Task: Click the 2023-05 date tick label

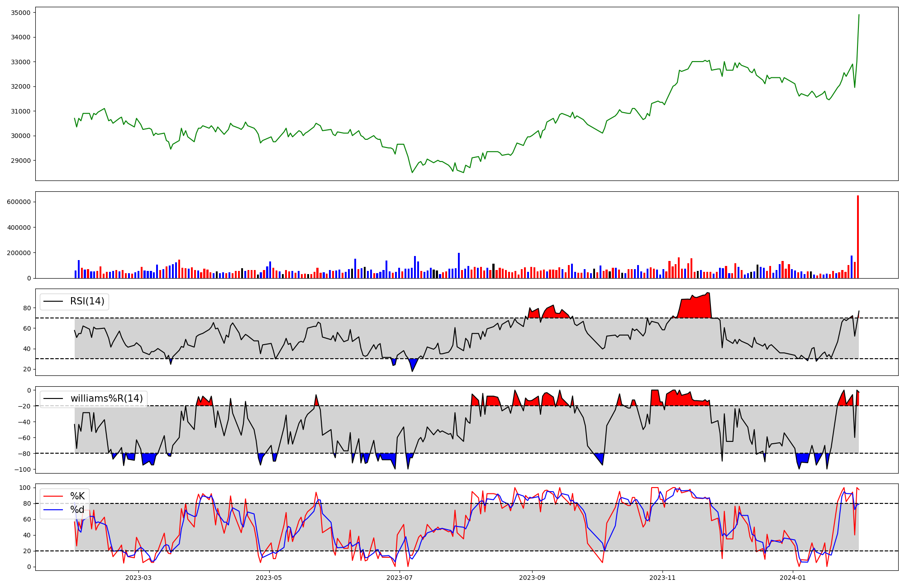Action: point(269,578)
